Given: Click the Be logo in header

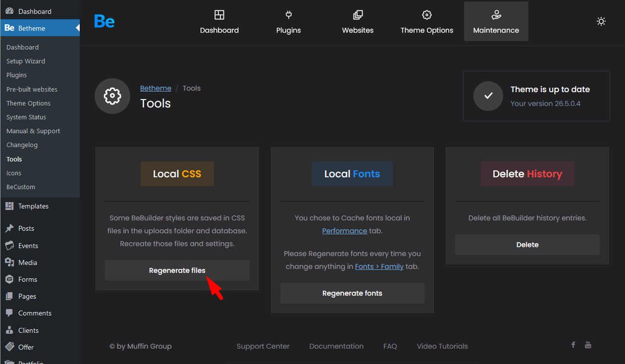Looking at the screenshot, I should point(104,21).
